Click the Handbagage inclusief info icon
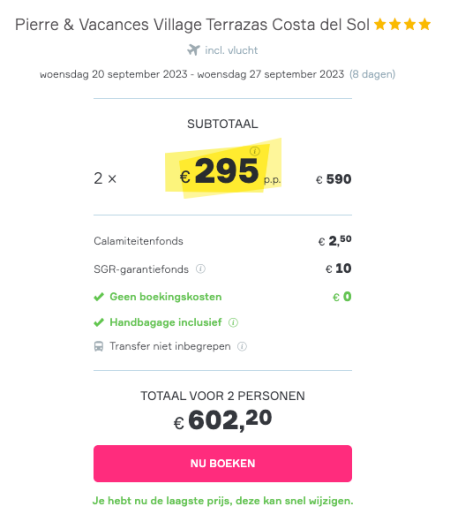This screenshot has width=450, height=529. (x=233, y=323)
